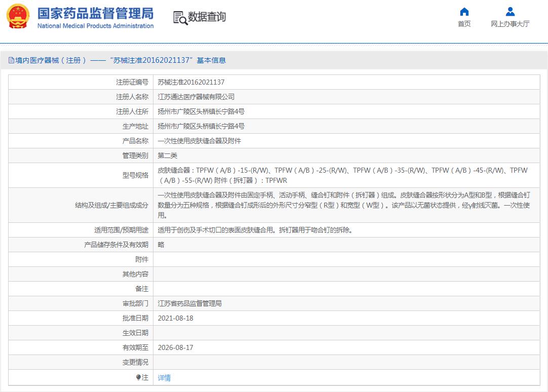Click the 注册人住所 label

click(132, 111)
